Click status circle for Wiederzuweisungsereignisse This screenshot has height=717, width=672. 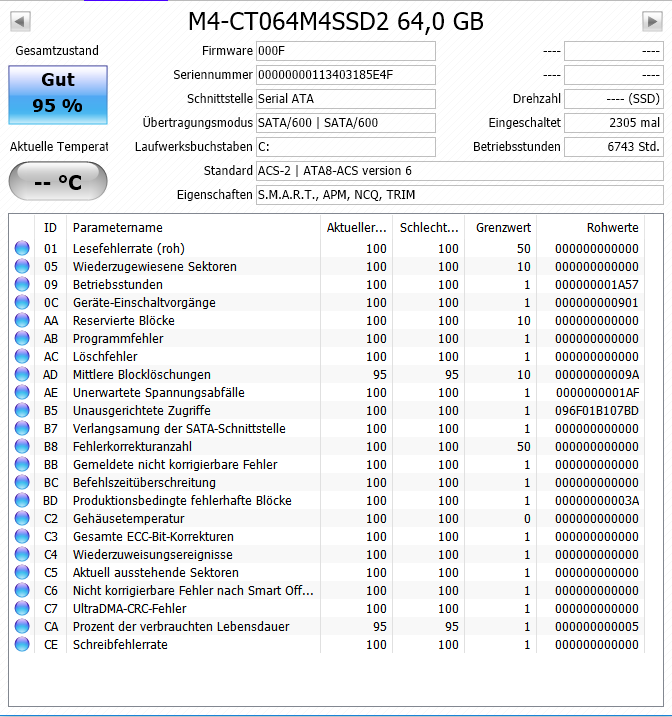click(x=22, y=554)
